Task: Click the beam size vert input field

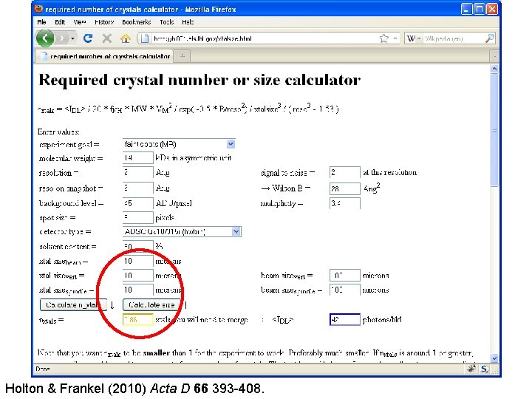Action: click(x=345, y=275)
